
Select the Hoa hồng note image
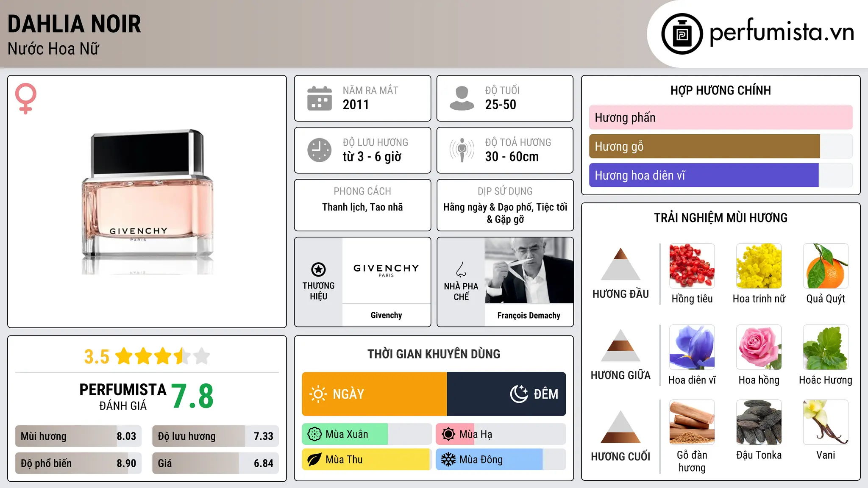[759, 347]
